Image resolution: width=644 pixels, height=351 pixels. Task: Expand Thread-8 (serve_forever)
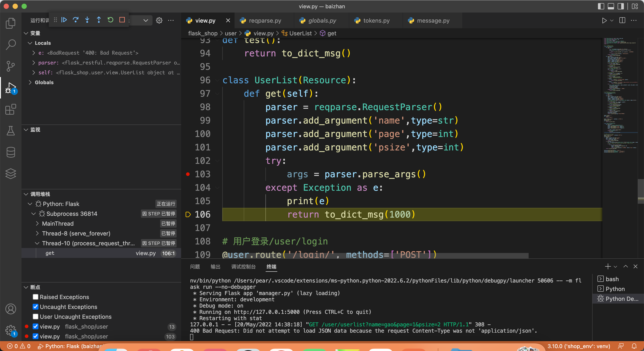point(37,233)
